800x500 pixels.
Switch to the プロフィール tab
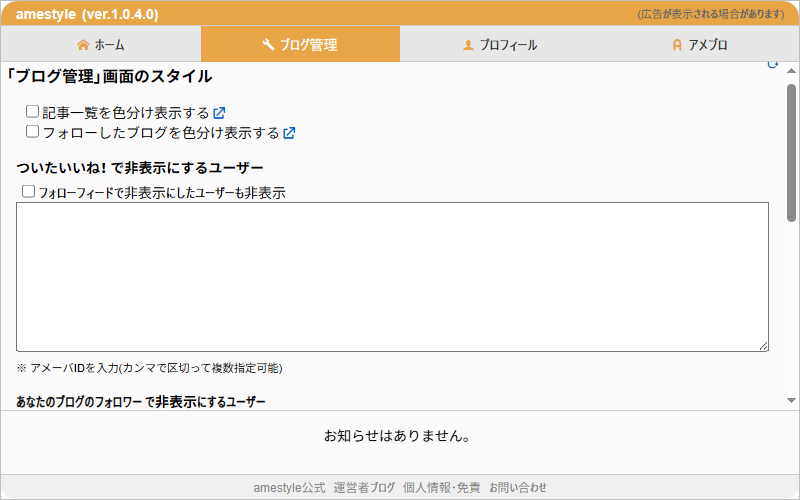point(500,45)
